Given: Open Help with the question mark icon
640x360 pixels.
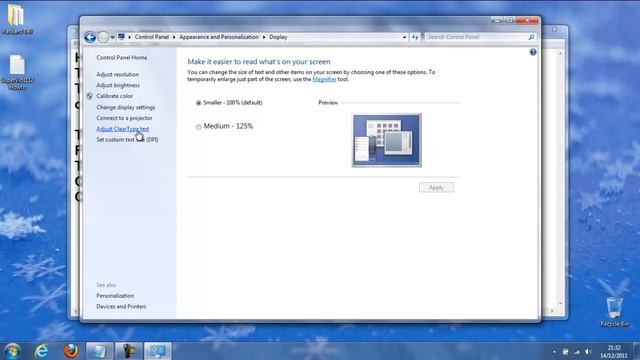Looking at the screenshot, I should coord(533,52).
